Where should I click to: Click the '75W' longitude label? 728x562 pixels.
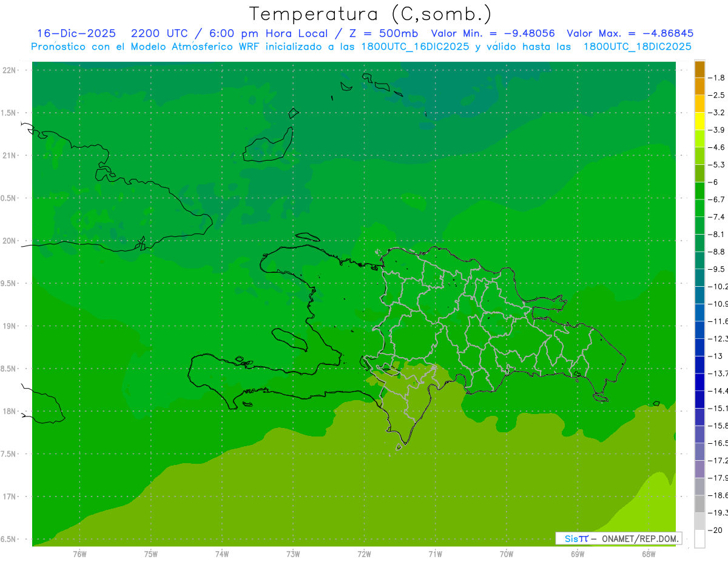tap(151, 554)
